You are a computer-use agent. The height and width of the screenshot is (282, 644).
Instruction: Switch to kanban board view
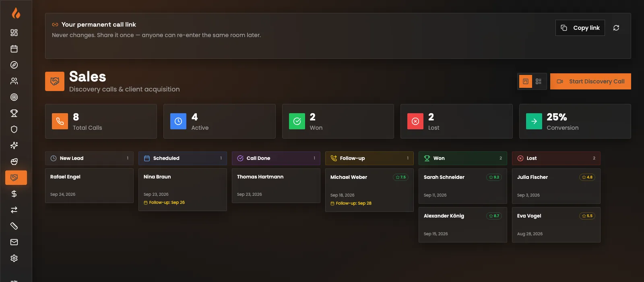pyautogui.click(x=526, y=81)
